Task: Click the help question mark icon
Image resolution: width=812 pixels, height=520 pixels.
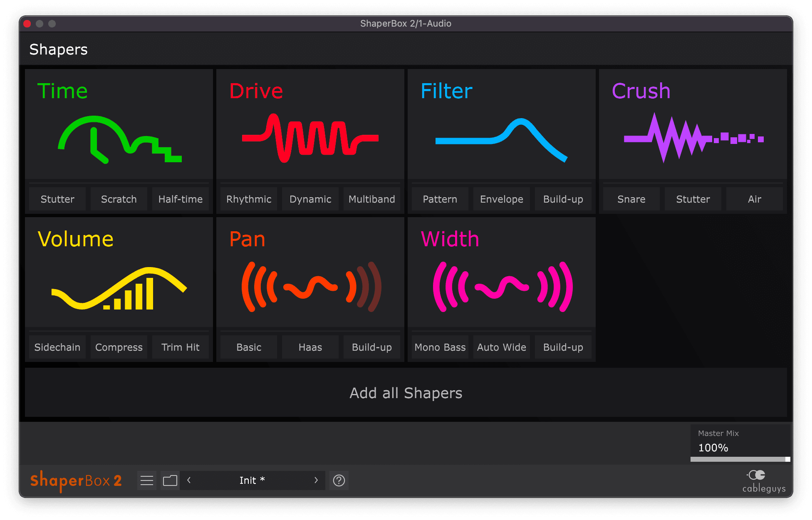Action: (x=339, y=480)
